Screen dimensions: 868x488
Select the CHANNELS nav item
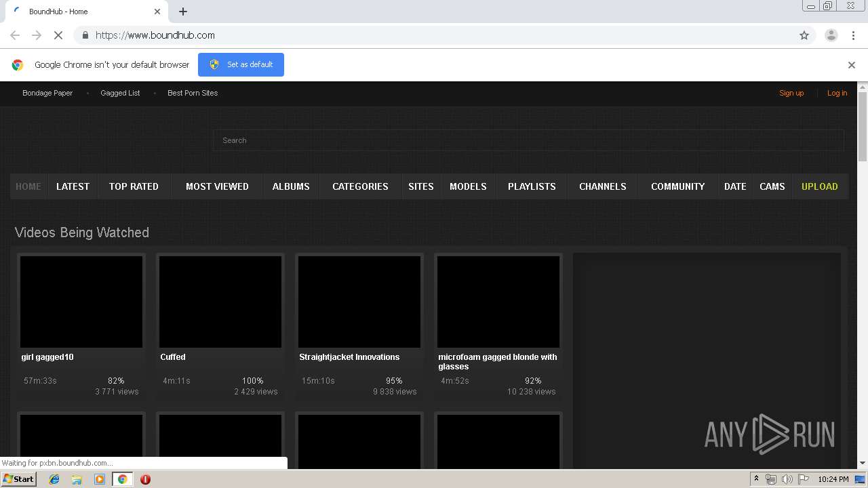point(602,186)
